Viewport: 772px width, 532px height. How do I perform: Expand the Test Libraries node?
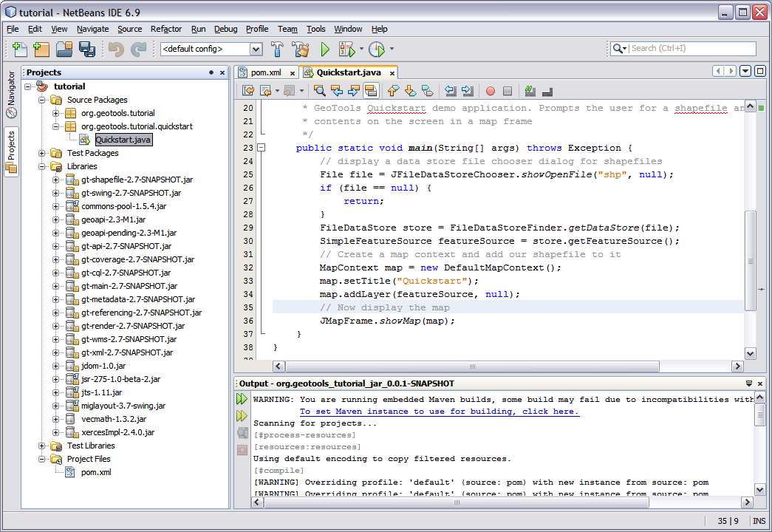tap(42, 446)
